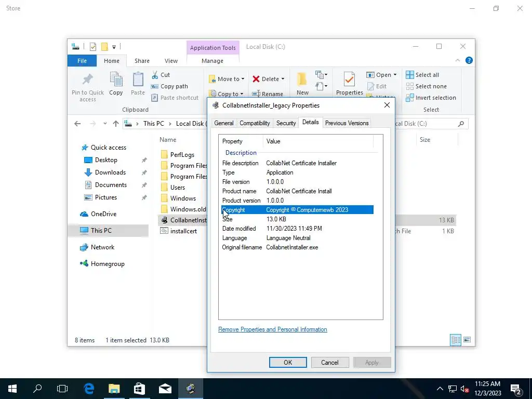Image resolution: width=532 pixels, height=399 pixels.
Task: Expand the Delete dropdown arrow
Action: (x=283, y=79)
